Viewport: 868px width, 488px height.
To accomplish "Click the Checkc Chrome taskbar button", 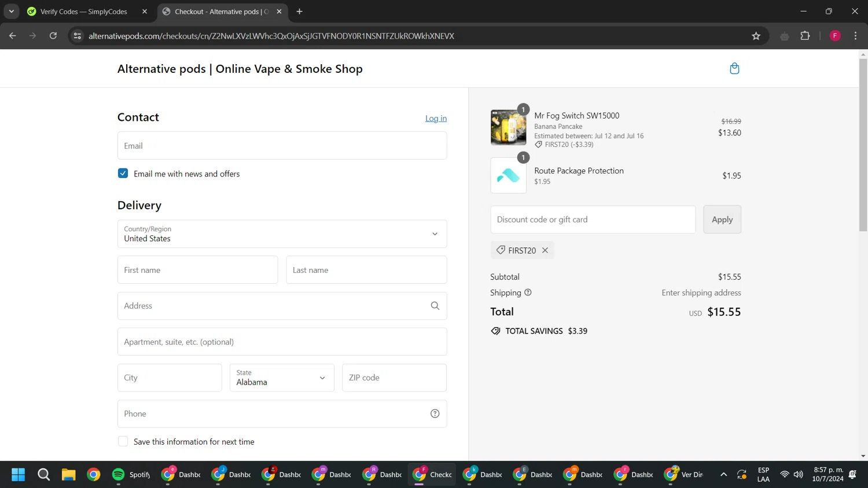I will (x=432, y=475).
